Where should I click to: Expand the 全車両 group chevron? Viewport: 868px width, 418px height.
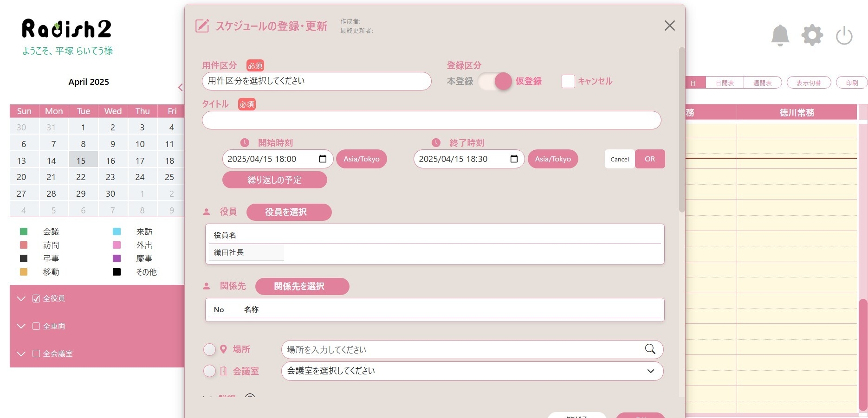tap(21, 326)
